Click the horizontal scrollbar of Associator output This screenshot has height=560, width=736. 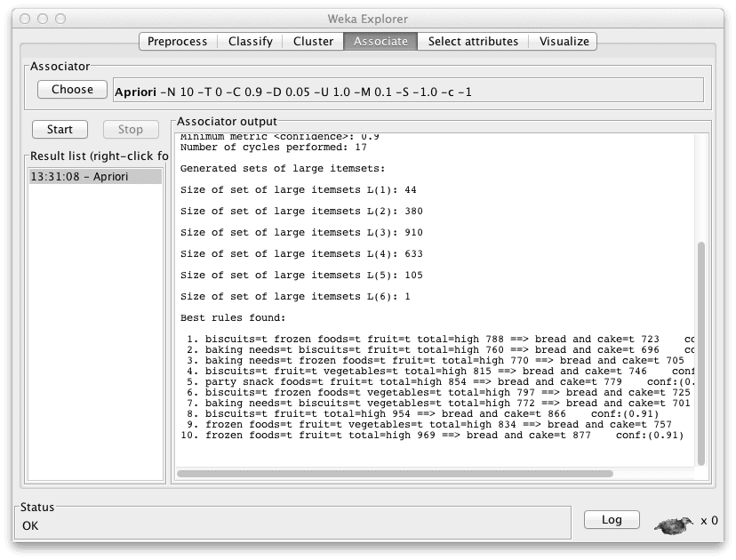395,474
